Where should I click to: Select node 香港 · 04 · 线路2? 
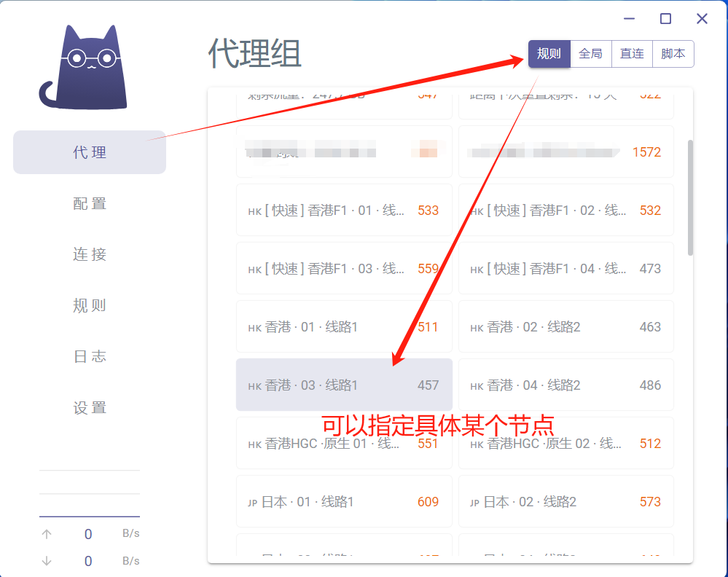point(566,385)
